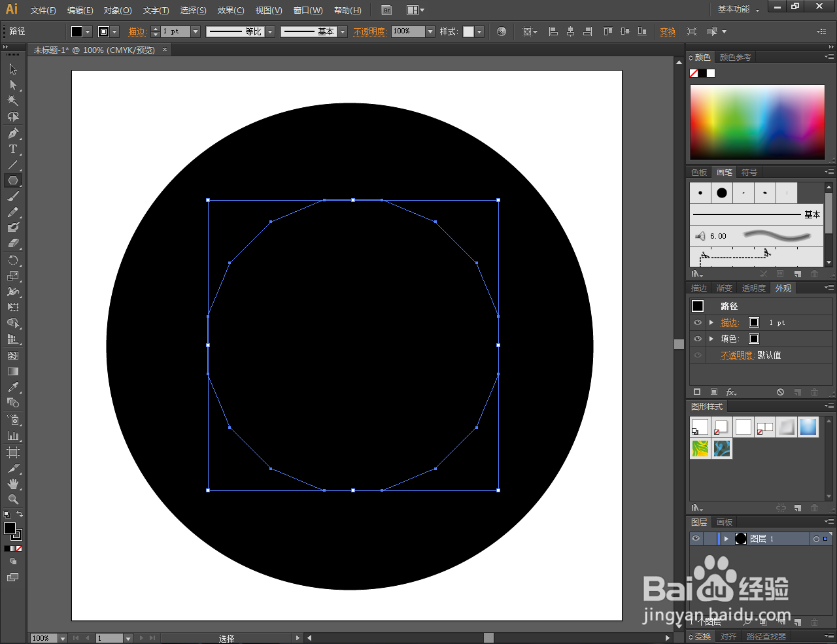This screenshot has width=837, height=644.
Task: Click the recolor artwork wheel icon
Action: [x=502, y=31]
